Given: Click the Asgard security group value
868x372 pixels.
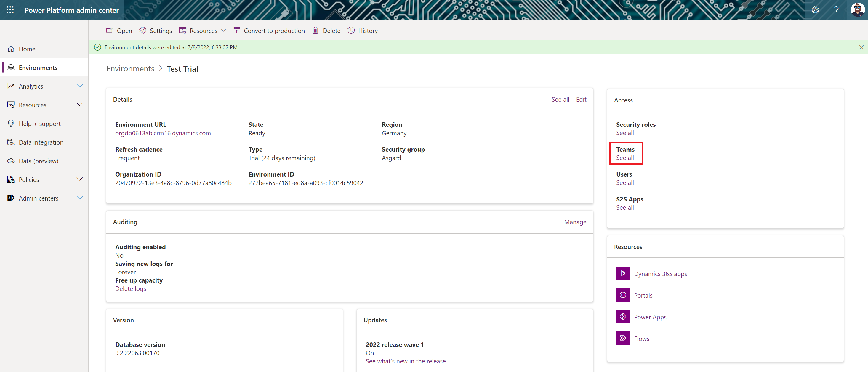Looking at the screenshot, I should tap(391, 158).
